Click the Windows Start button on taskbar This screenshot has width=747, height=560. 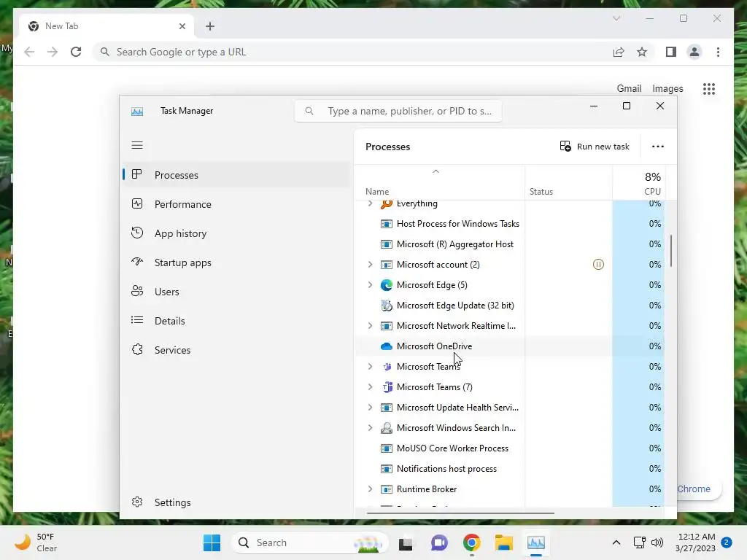(x=212, y=542)
